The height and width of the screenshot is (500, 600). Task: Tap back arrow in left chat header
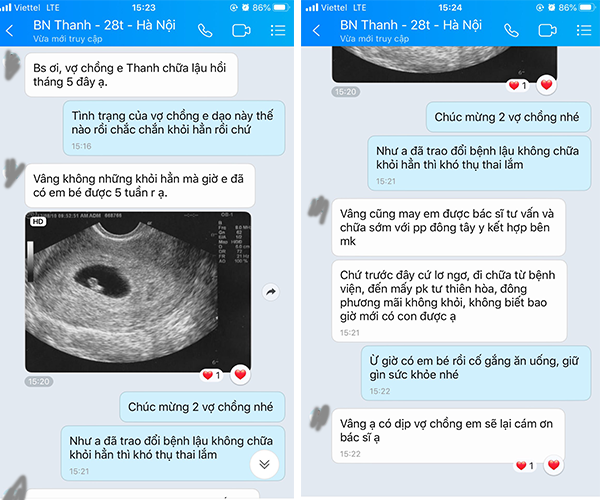point(10,31)
